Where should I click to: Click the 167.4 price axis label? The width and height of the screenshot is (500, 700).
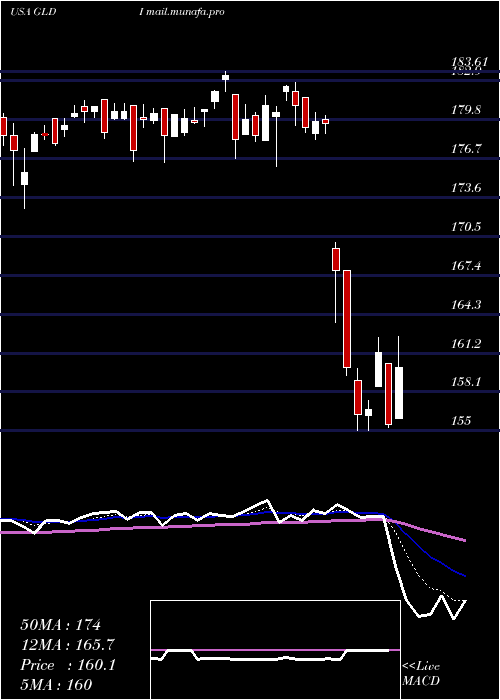pyautogui.click(x=466, y=266)
